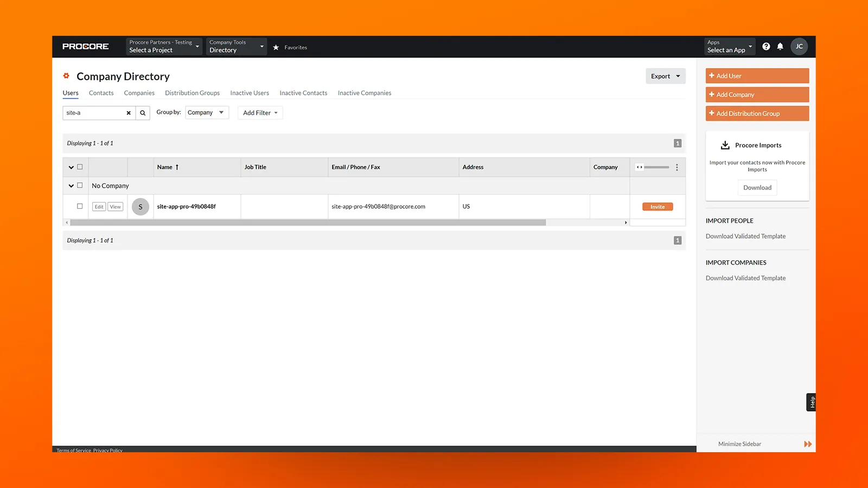Click the Job Title column header
868x488 pixels.
(284, 168)
